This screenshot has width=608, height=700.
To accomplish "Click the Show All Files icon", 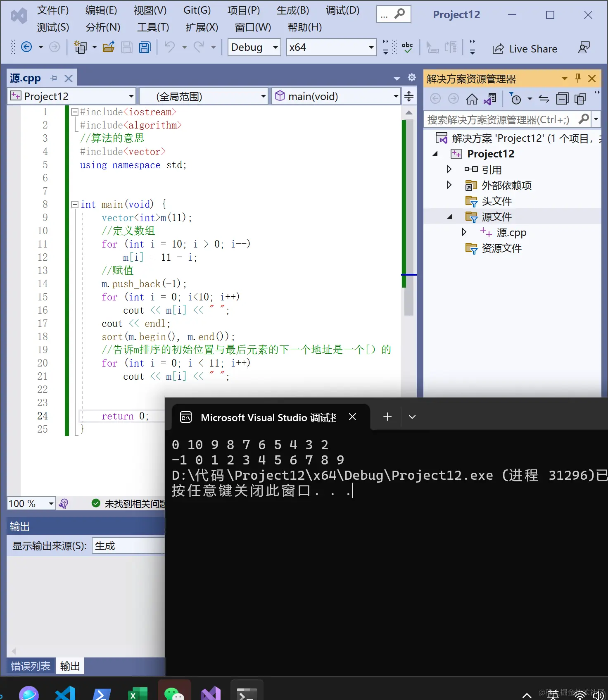I will click(x=580, y=99).
